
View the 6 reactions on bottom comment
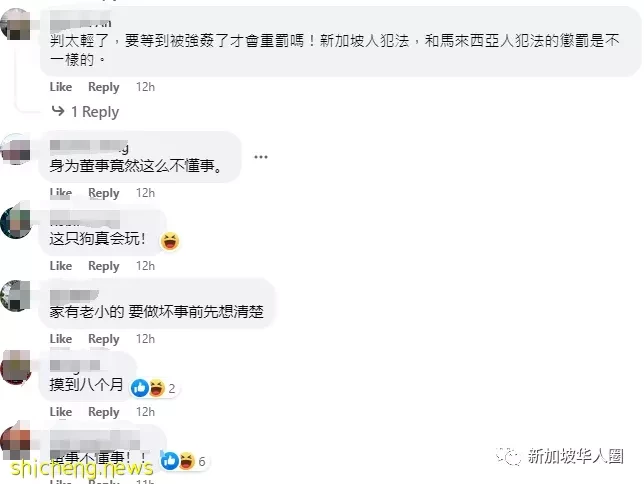[x=183, y=461]
